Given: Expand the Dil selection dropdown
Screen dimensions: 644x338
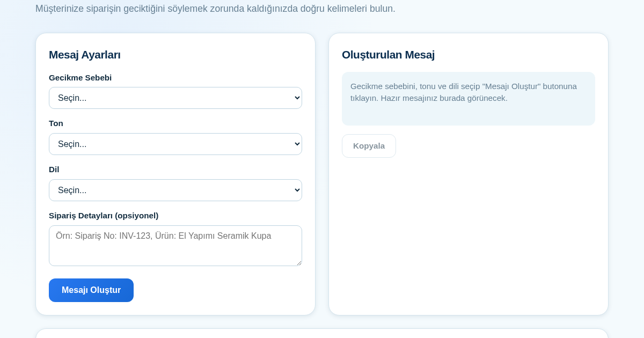Looking at the screenshot, I should (x=175, y=190).
